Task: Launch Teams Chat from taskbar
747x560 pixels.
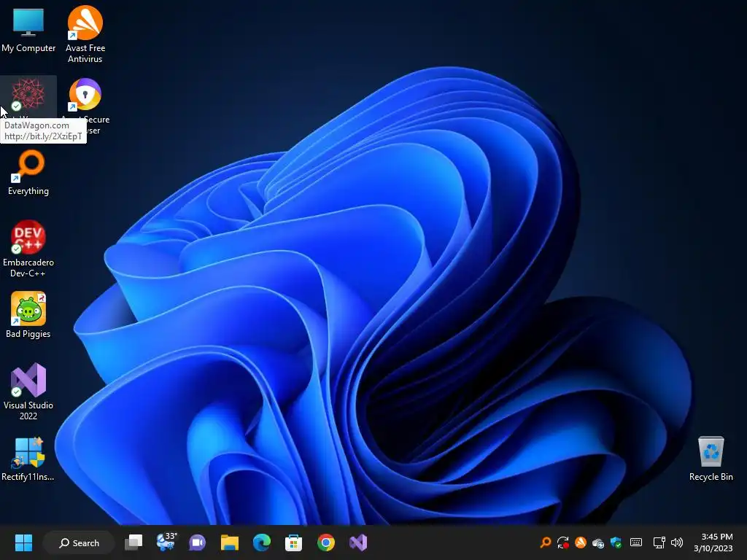Action: pos(197,542)
